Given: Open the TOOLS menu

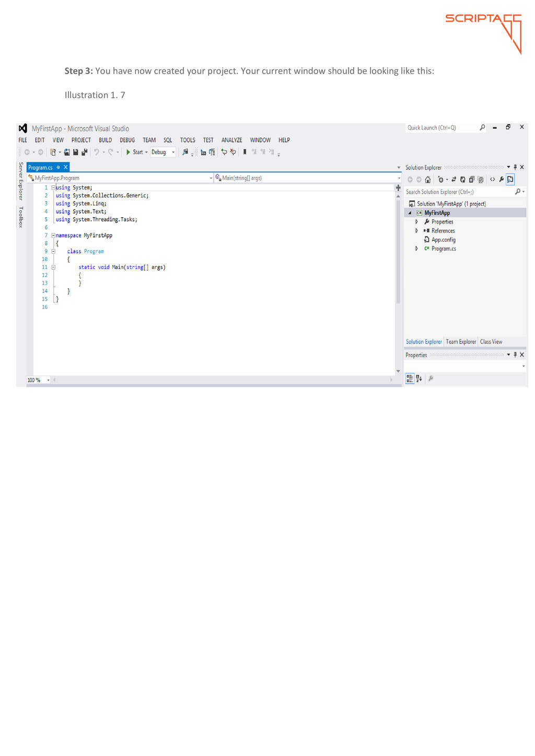Looking at the screenshot, I should pos(188,140).
